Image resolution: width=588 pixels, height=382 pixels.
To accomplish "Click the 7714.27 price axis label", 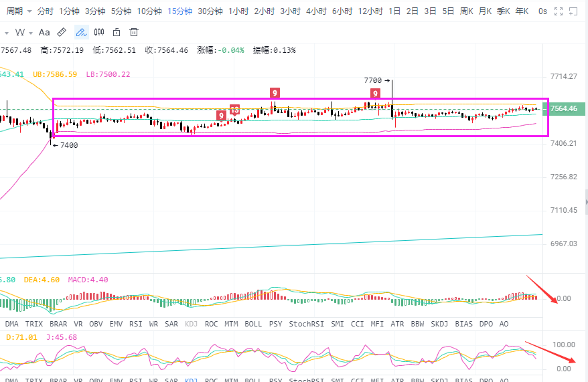I will 564,77.
